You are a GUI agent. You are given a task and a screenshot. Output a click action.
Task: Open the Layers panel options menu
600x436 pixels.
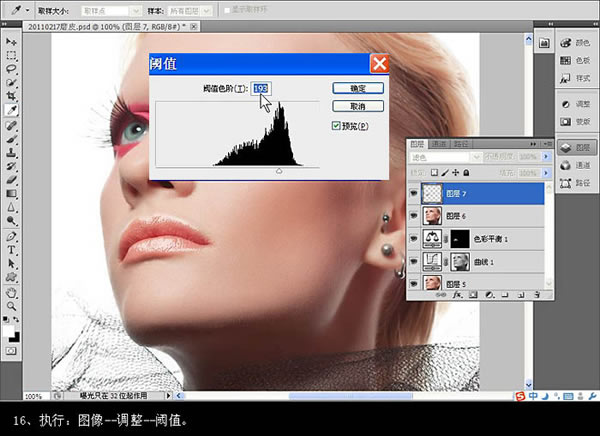[x=548, y=144]
